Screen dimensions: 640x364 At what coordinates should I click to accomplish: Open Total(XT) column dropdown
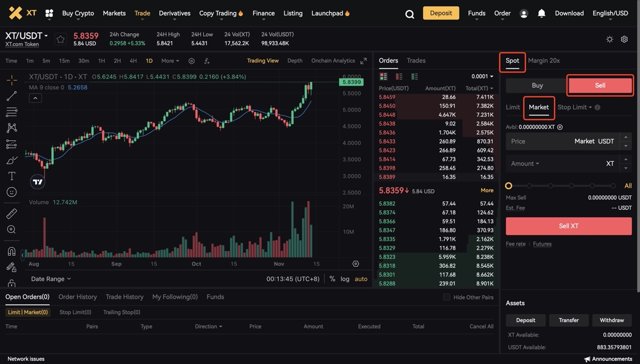pos(479,88)
